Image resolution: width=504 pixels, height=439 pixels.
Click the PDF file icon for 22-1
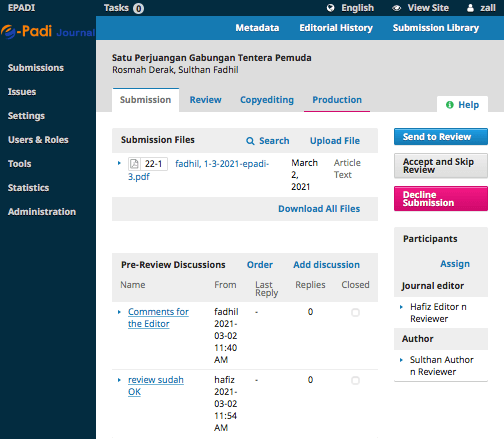pyautogui.click(x=134, y=164)
